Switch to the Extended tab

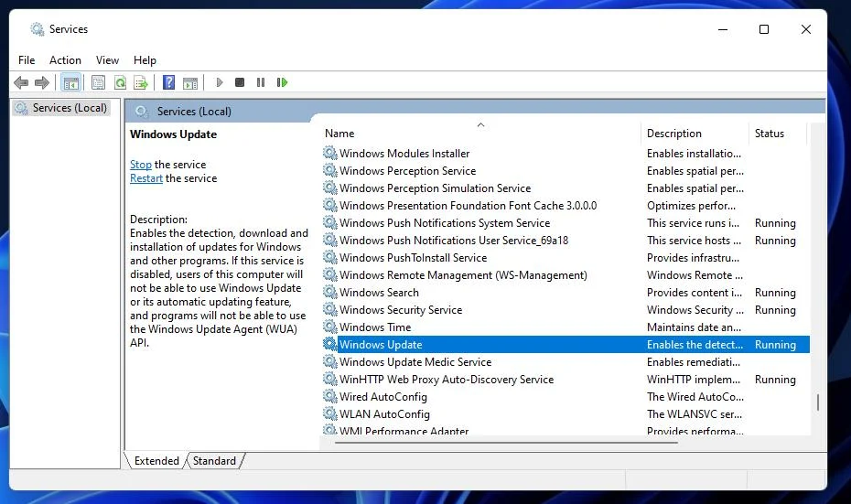[x=156, y=461]
